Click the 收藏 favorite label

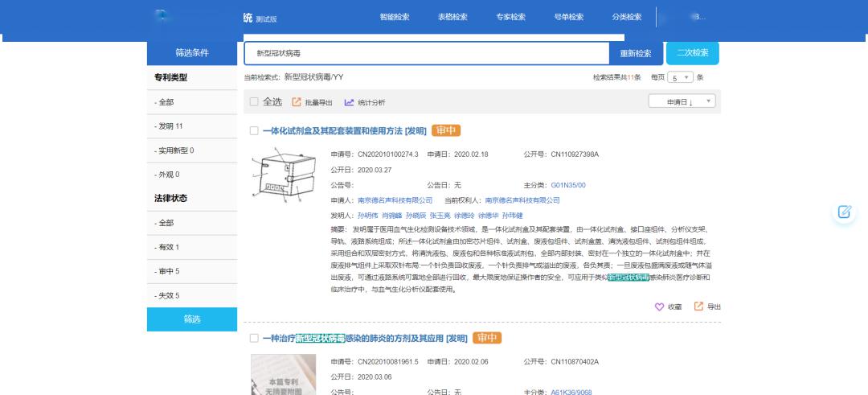(x=674, y=307)
